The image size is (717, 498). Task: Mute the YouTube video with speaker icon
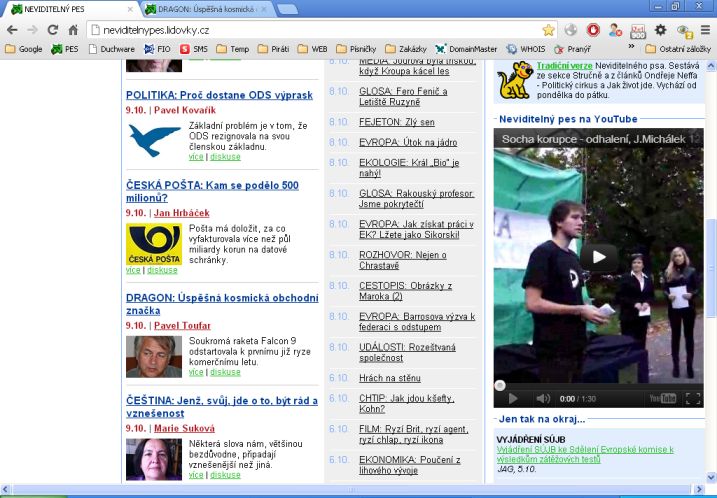(543, 399)
